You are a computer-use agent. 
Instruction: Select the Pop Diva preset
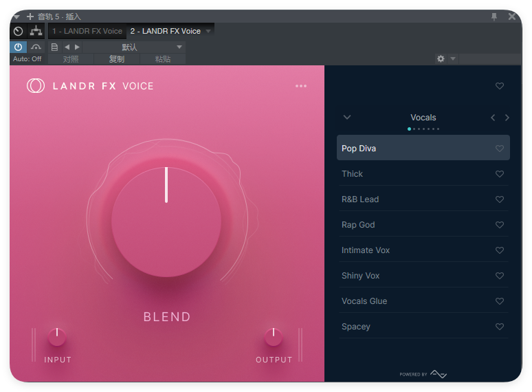[423, 148]
